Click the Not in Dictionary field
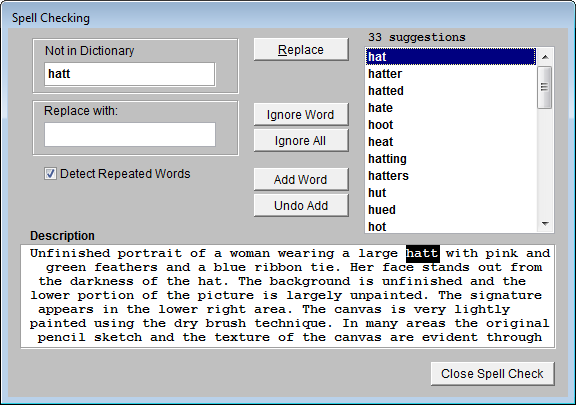The height and width of the screenshot is (405, 576). 130,74
